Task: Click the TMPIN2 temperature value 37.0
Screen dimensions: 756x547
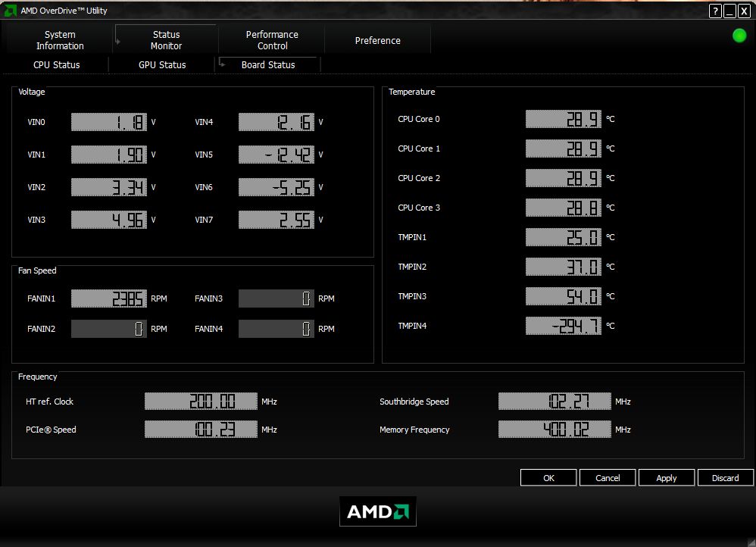Action: click(563, 267)
